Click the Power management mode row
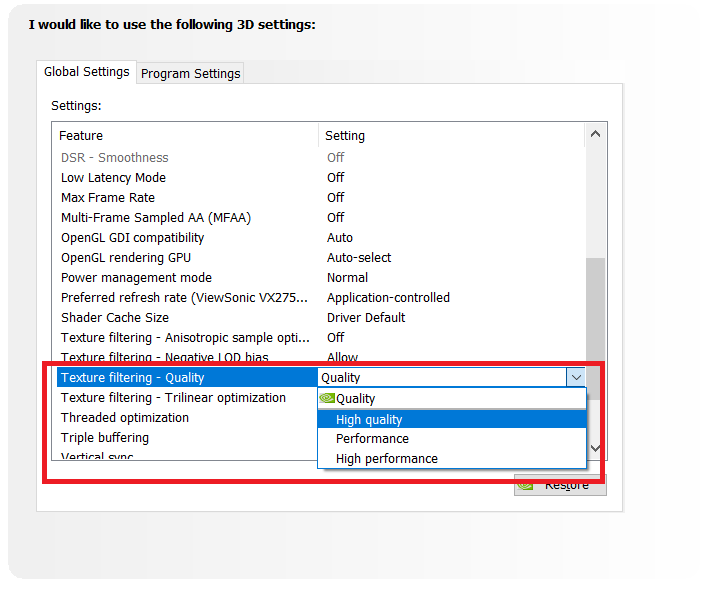 [136, 277]
